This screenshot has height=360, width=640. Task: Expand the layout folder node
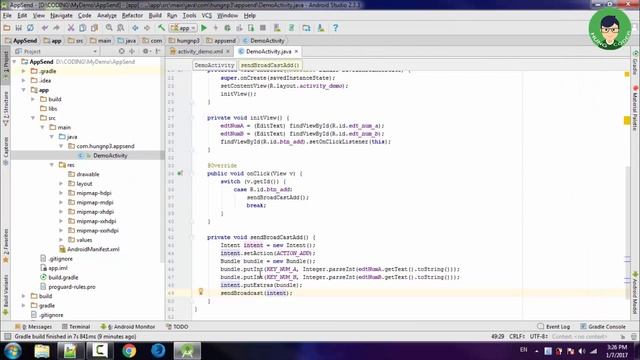(61, 184)
